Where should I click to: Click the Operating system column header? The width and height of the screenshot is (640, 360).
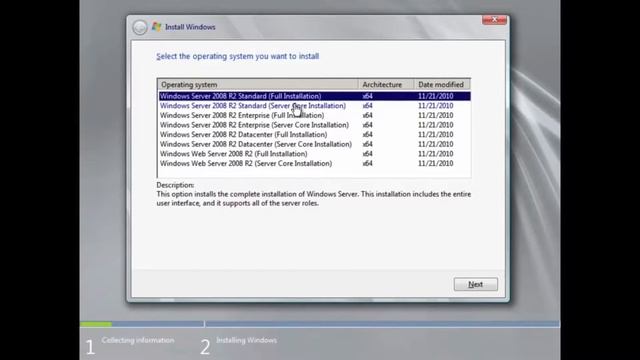pos(258,84)
